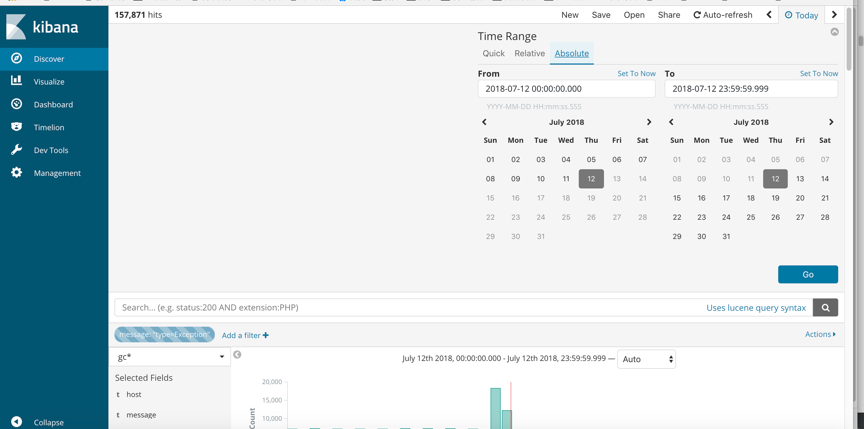Open the Visualize bar chart icon
The height and width of the screenshot is (429, 864).
(17, 81)
